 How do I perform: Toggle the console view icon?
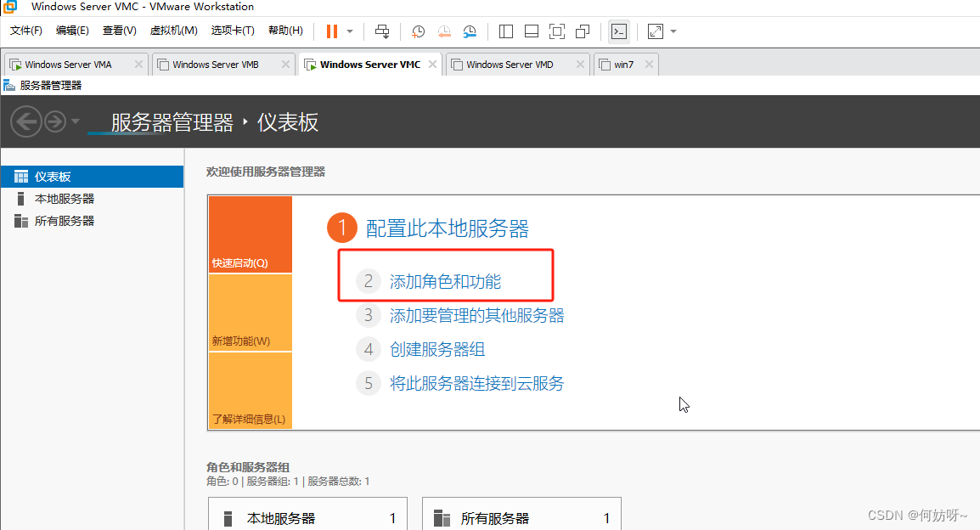pyautogui.click(x=620, y=31)
